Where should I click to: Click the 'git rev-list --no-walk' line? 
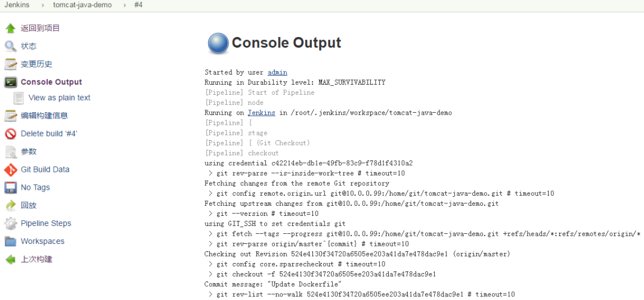(x=361, y=294)
